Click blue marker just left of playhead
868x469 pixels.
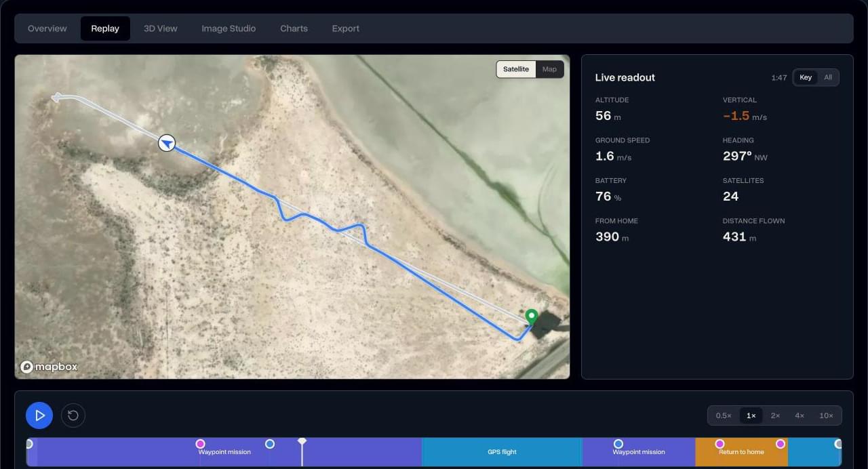coord(270,444)
